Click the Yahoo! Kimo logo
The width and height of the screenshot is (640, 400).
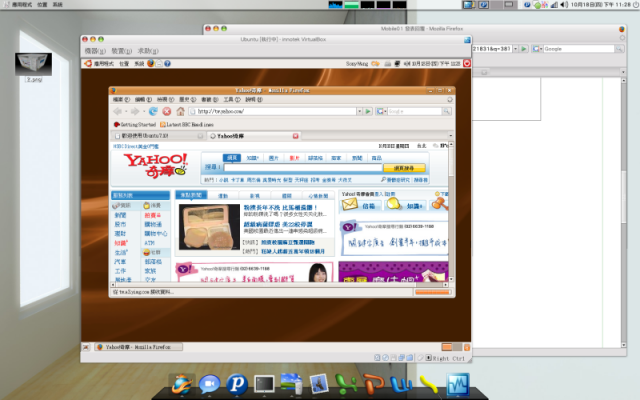click(x=156, y=165)
